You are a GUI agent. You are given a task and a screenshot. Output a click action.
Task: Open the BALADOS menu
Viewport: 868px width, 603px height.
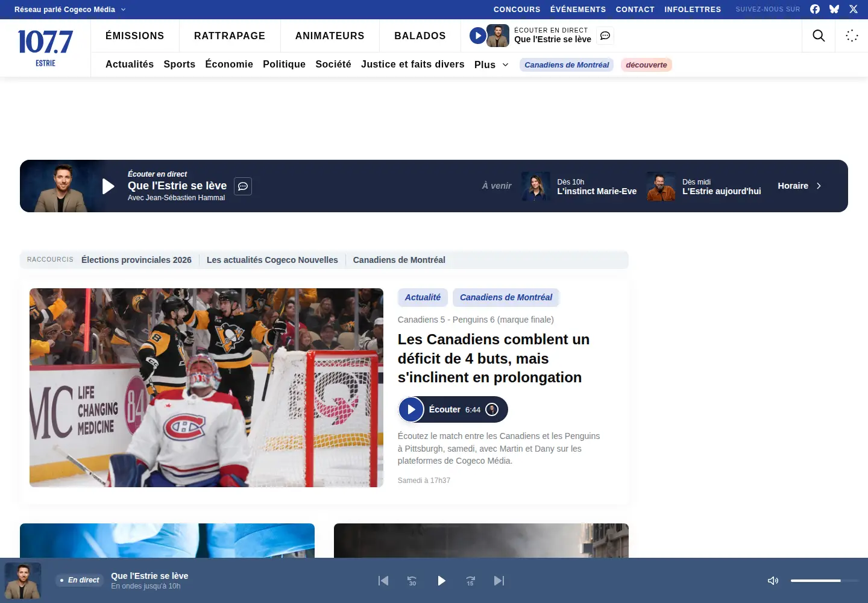420,36
